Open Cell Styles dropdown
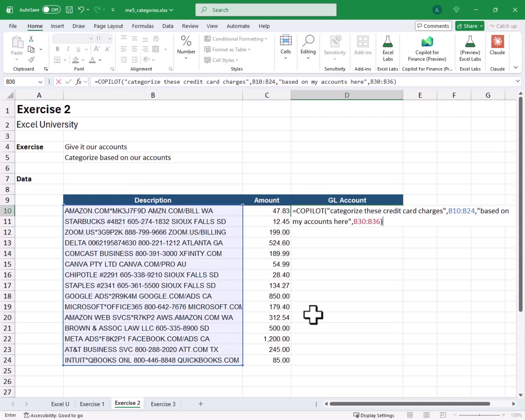This screenshot has height=420, width=525. tap(221, 60)
